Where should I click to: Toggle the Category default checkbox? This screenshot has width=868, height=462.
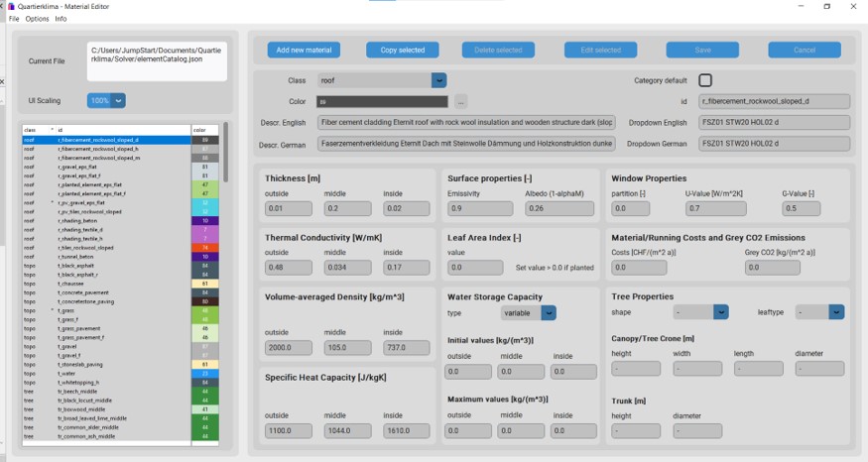(705, 80)
